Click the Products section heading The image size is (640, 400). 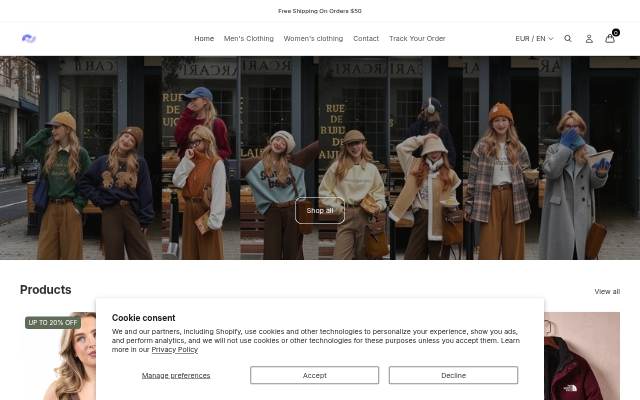coord(46,289)
